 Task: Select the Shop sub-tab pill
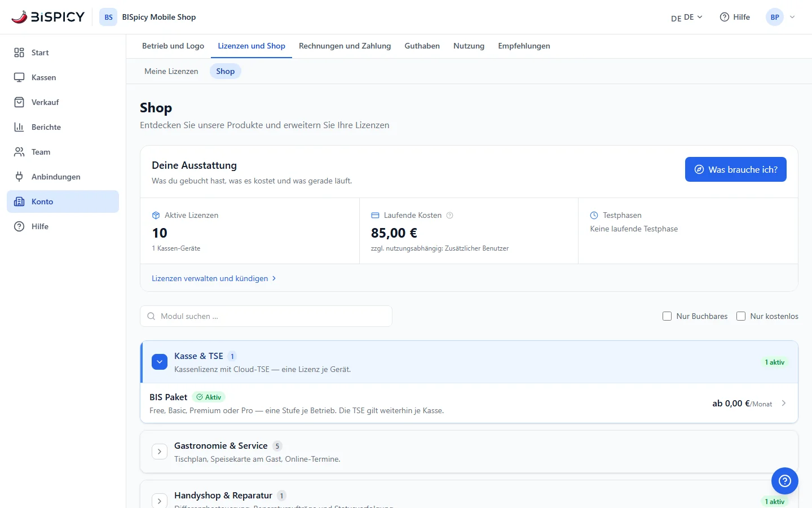[226, 71]
